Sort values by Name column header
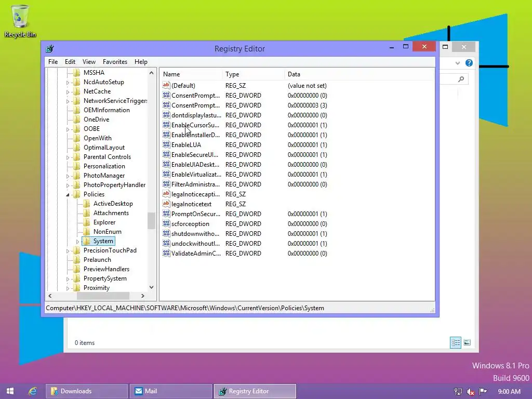This screenshot has height=399, width=532. pyautogui.click(x=191, y=74)
